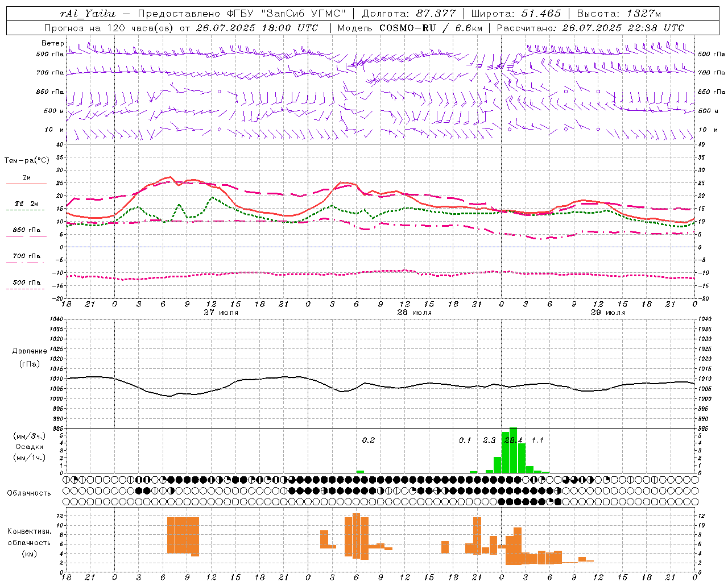Click the station name rAl_Yailu in header
The image size is (728, 582).
[x=88, y=14]
